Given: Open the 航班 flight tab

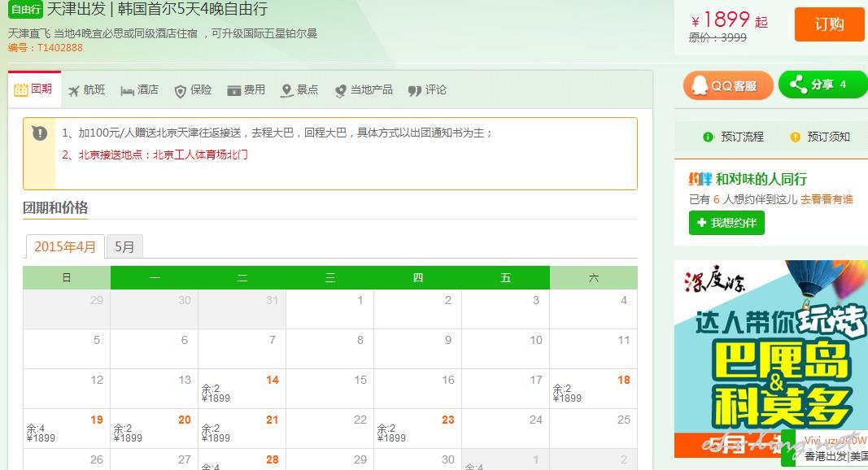Looking at the screenshot, I should pyautogui.click(x=87, y=90).
